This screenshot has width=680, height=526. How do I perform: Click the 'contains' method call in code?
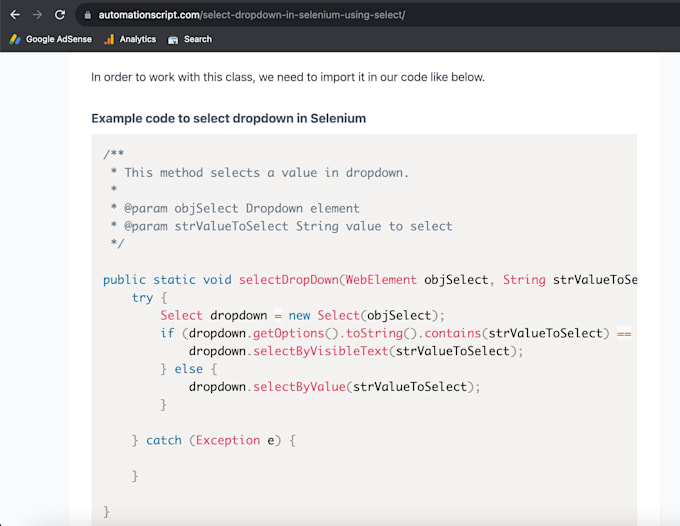click(452, 333)
